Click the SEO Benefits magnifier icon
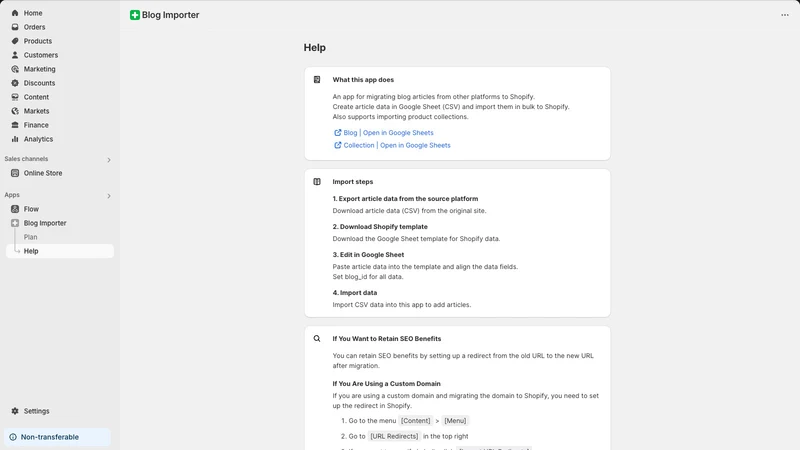 pyautogui.click(x=317, y=339)
